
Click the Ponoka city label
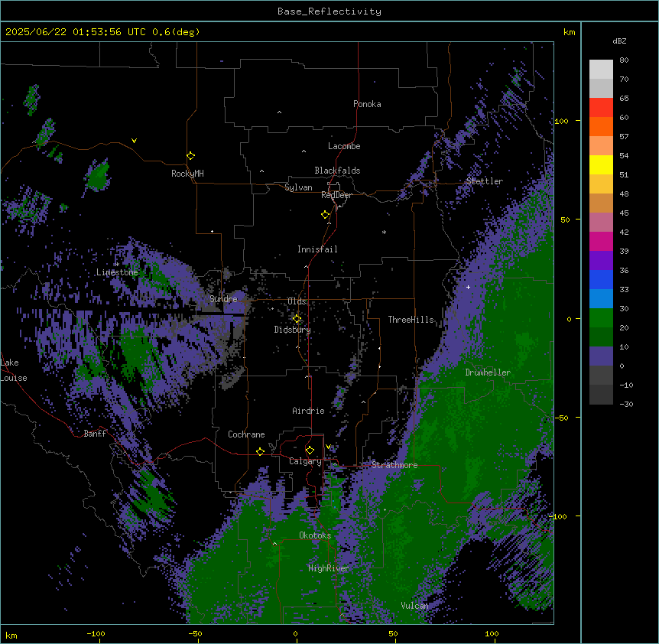[x=367, y=104]
